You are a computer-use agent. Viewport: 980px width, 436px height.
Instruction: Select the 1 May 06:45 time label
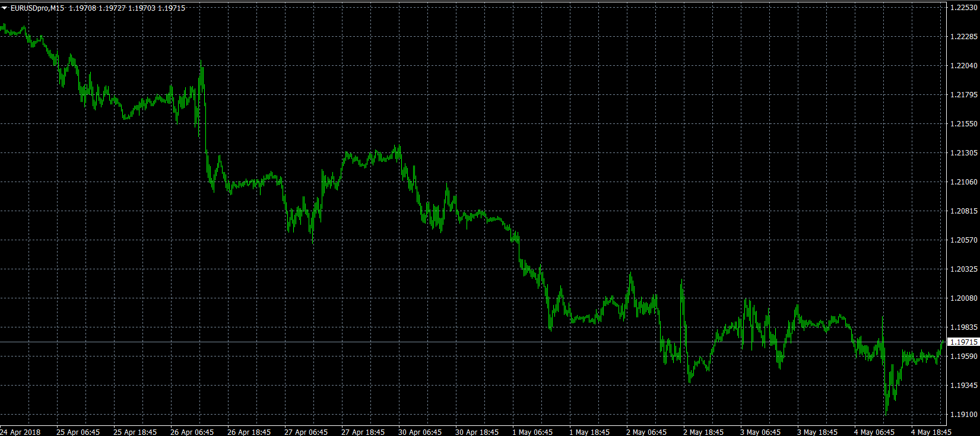pyautogui.click(x=532, y=432)
